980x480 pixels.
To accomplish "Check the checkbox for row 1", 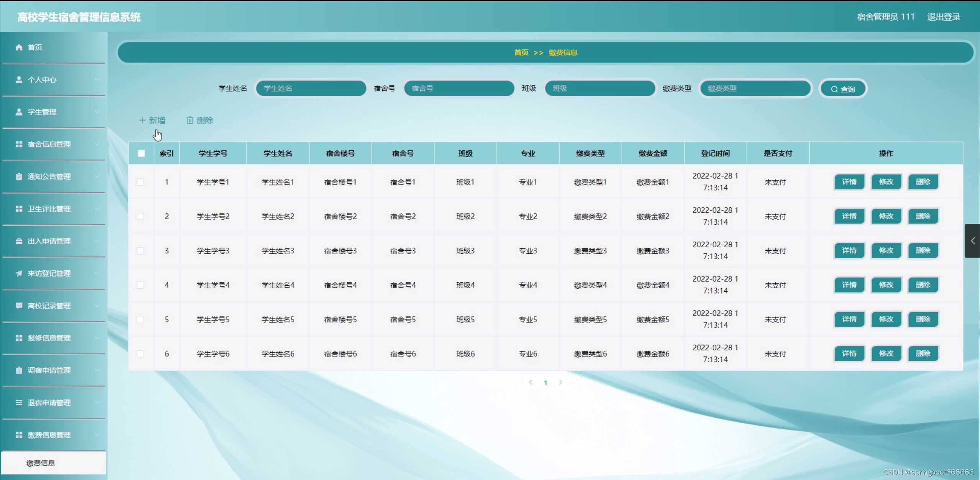I will point(141,182).
